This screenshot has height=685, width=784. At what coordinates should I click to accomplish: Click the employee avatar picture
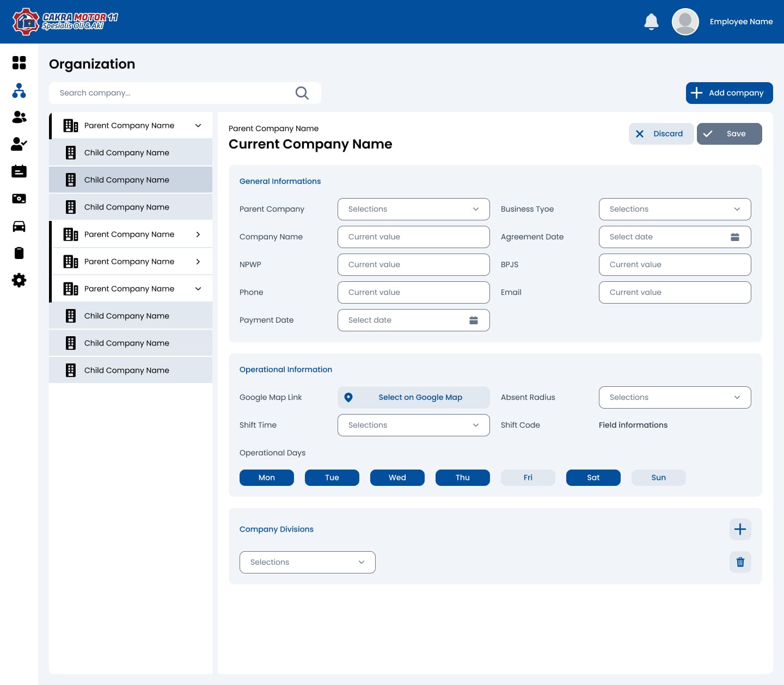pos(685,22)
